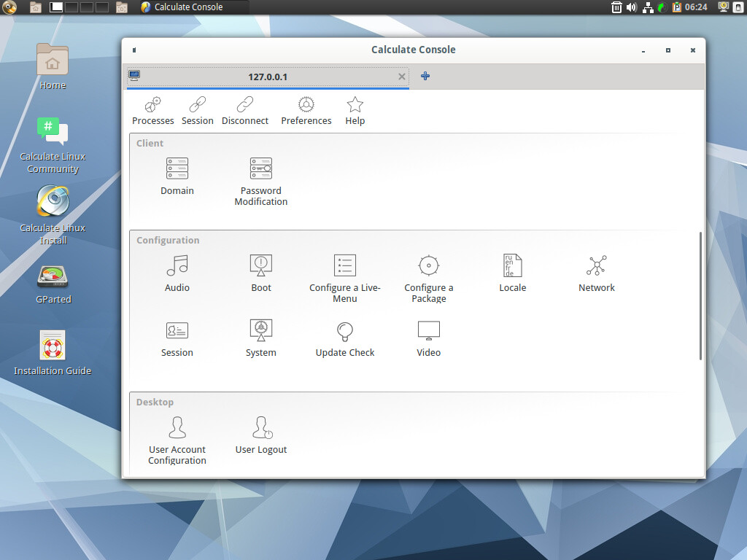Click the network tray icon

(648, 7)
